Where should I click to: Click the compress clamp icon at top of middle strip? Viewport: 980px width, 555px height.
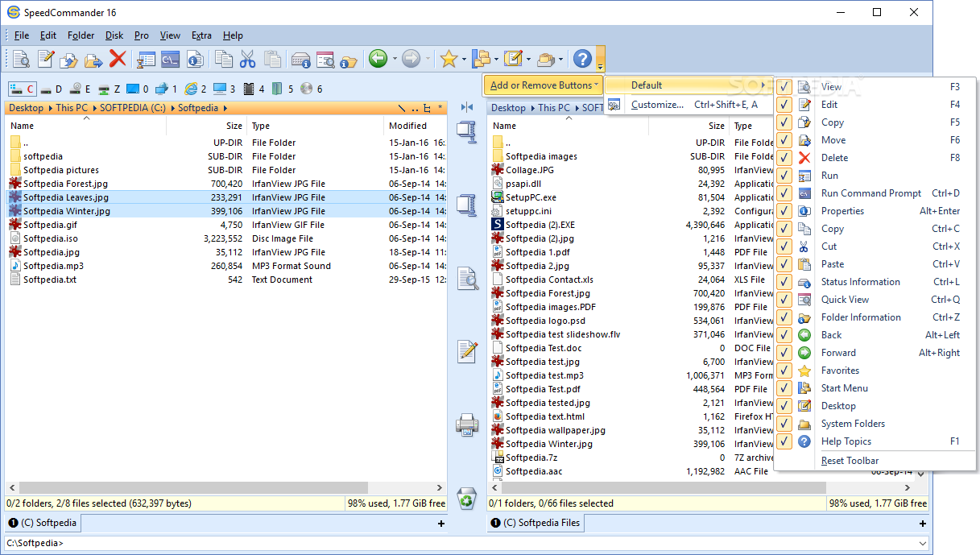467,133
